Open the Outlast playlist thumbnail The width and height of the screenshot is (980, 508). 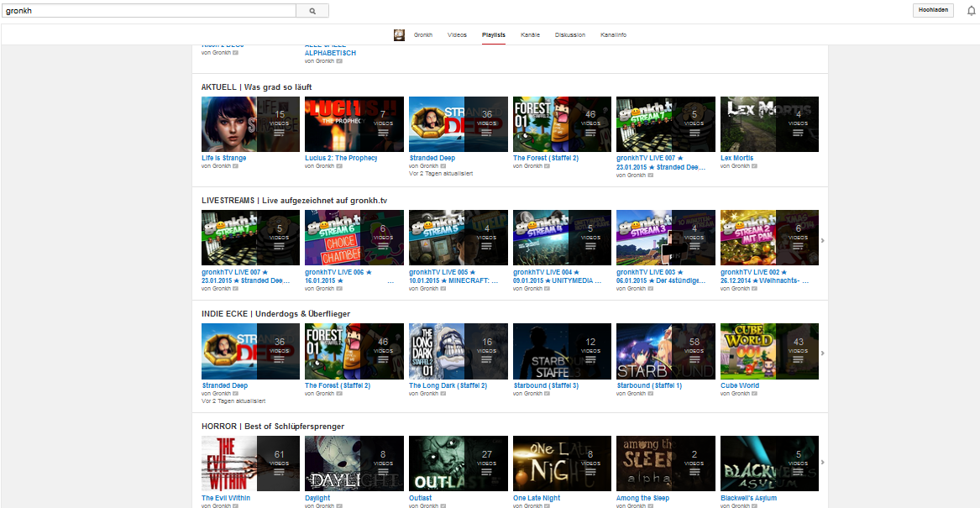pos(458,463)
